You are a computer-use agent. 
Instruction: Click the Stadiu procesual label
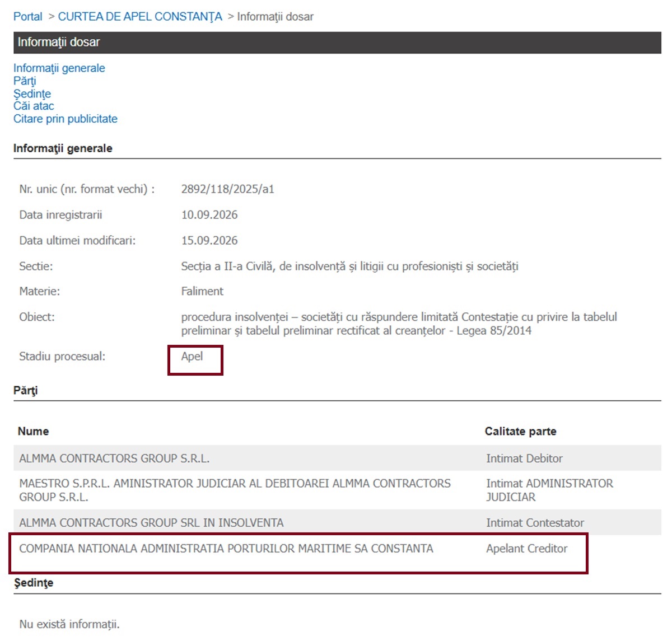62,357
